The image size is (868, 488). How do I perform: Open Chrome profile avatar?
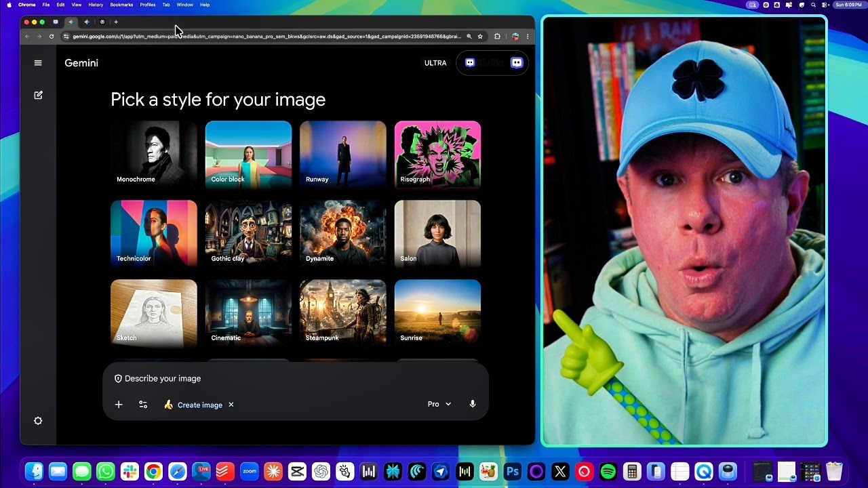click(x=515, y=37)
